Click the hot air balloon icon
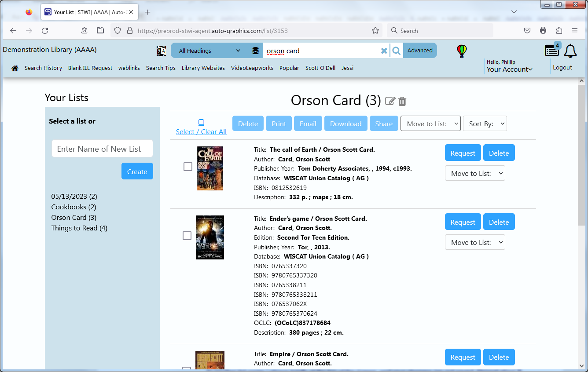The height and width of the screenshot is (372, 588). pos(461,51)
